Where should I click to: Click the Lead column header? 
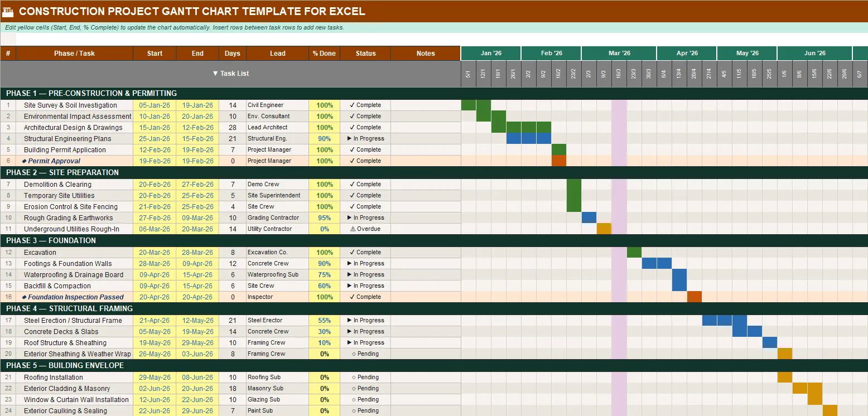[x=277, y=53]
